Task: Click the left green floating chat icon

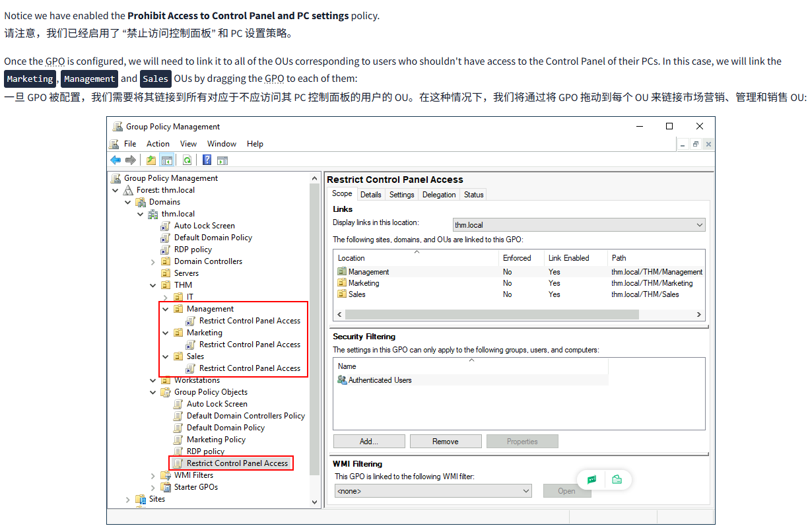Action: (591, 480)
